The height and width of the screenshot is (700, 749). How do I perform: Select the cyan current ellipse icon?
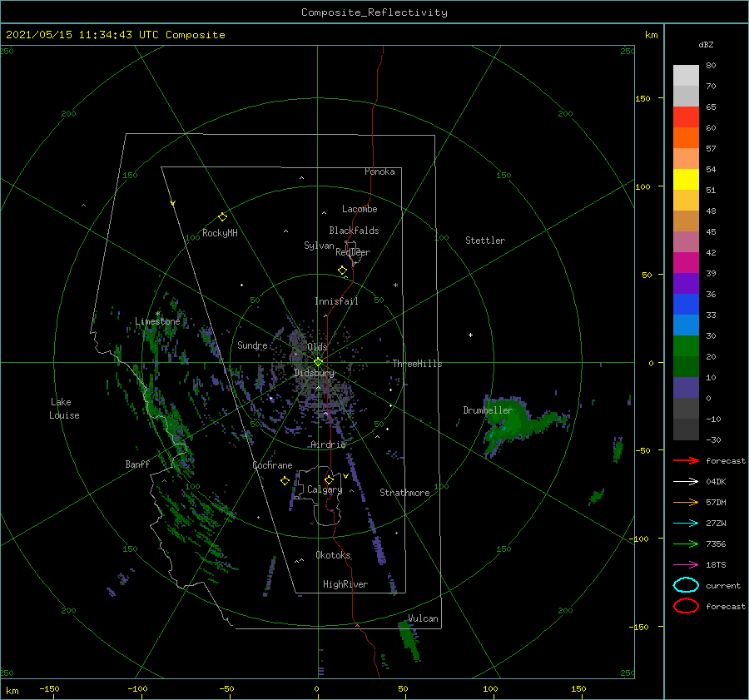pyautogui.click(x=686, y=585)
